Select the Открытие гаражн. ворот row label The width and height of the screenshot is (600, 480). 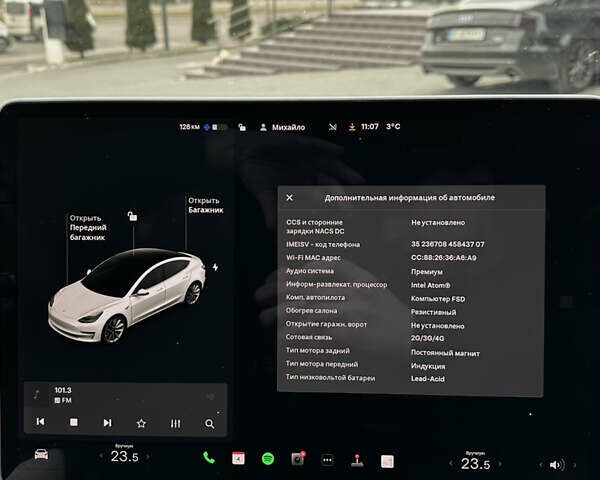tap(326, 324)
